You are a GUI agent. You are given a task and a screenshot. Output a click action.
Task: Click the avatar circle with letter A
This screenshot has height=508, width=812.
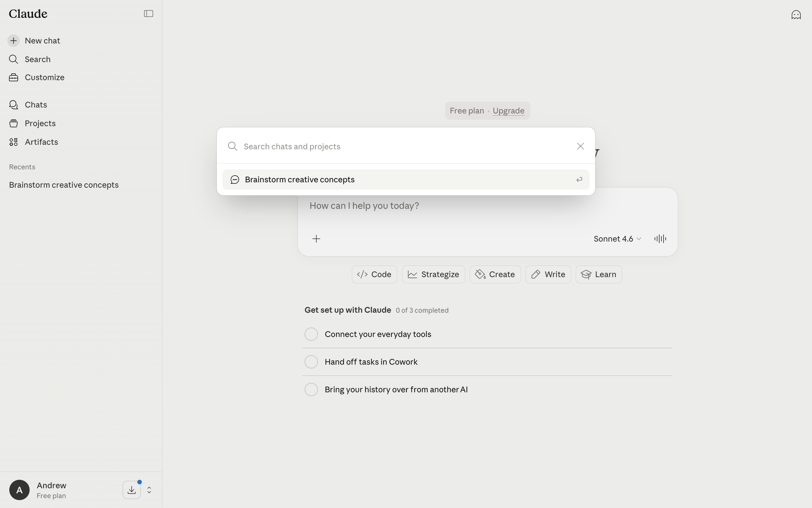(19, 490)
